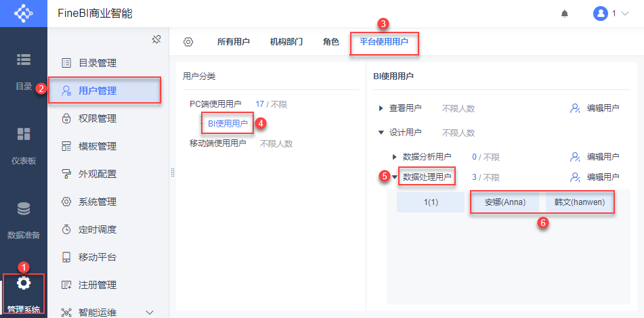
Task: Collapse the 设计用户 tree node
Action: [381, 133]
